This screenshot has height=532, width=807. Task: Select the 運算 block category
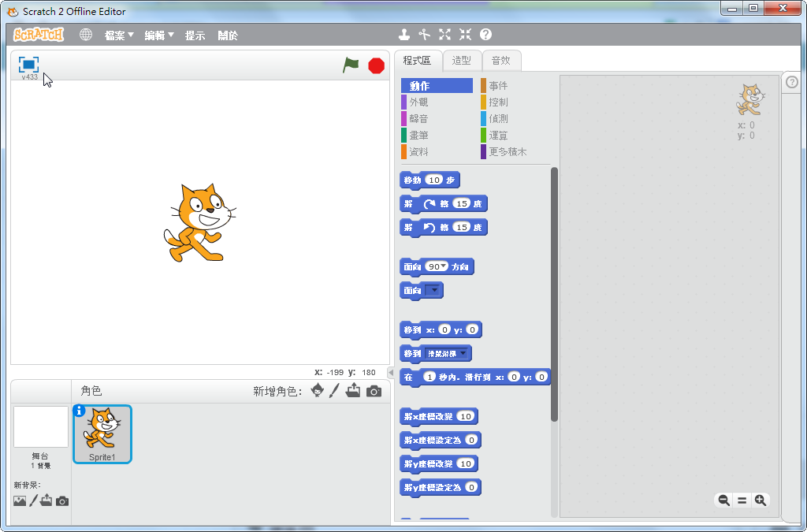(x=515, y=136)
